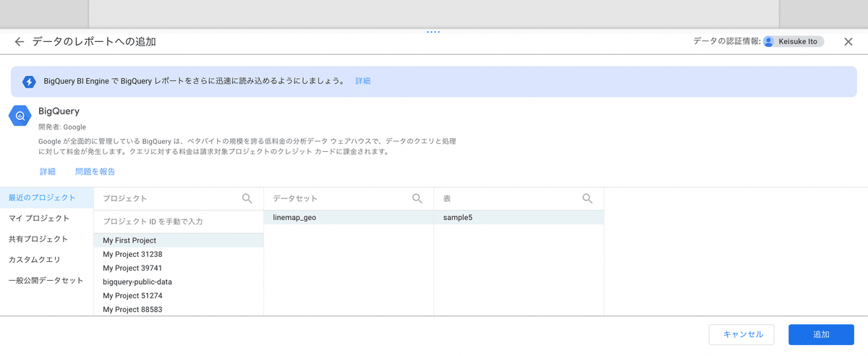Click the 表 column header
The width and height of the screenshot is (868, 356).
point(447,198)
